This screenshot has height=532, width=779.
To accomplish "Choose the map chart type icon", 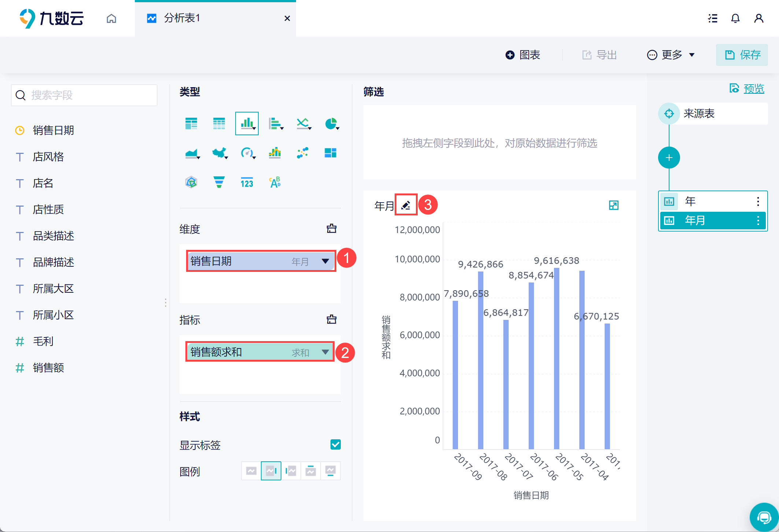I will tap(219, 153).
